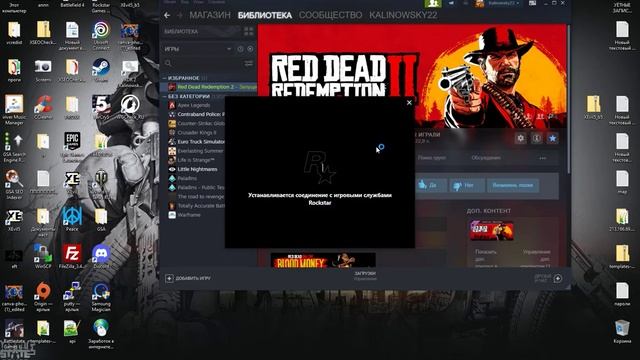Open the DLC content thumbnail

point(491,230)
